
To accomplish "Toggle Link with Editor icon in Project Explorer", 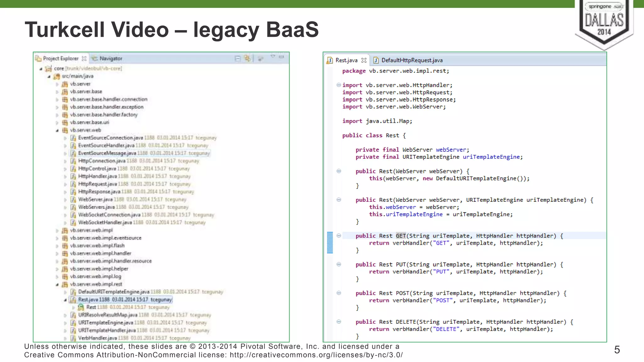I will pos(247,58).
